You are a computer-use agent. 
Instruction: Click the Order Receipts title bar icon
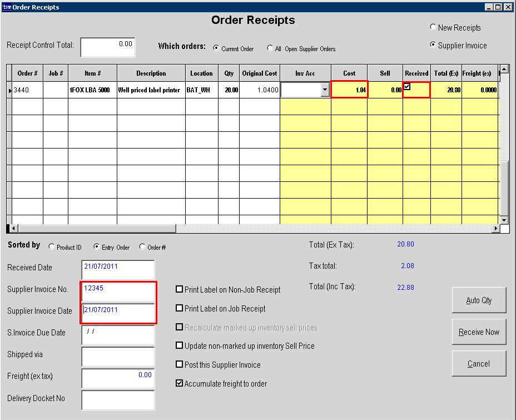click(x=7, y=7)
